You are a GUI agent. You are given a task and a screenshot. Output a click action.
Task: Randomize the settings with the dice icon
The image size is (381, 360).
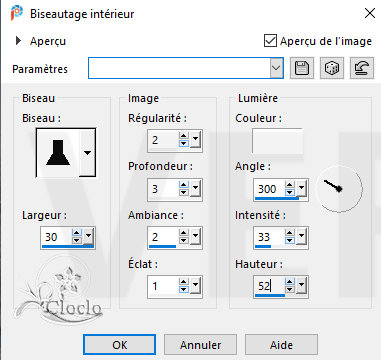coord(332,68)
